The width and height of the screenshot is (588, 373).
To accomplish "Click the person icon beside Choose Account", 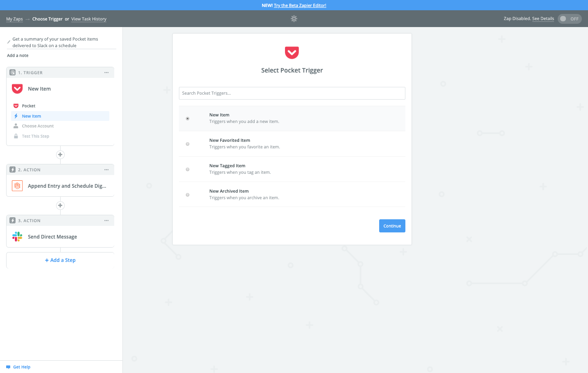I will pyautogui.click(x=16, y=126).
